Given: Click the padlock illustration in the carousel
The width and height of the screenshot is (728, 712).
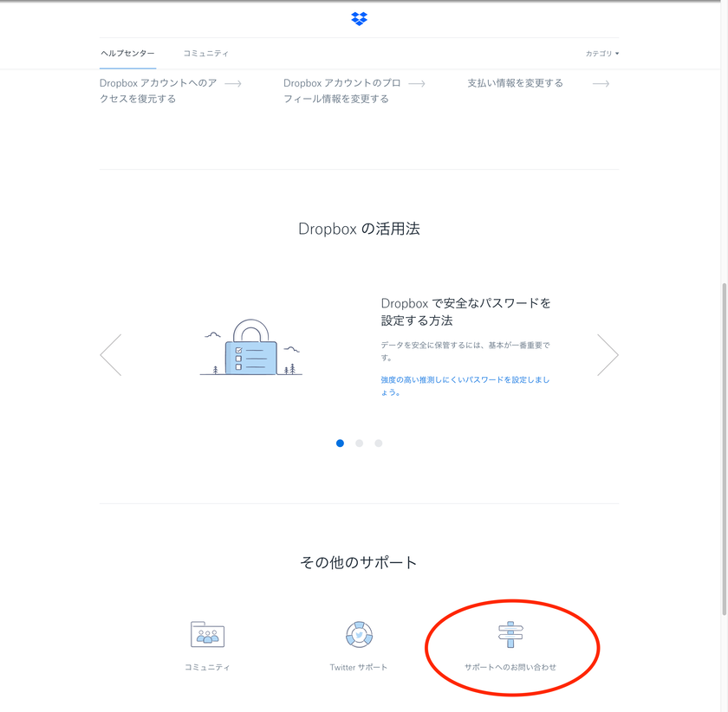Looking at the screenshot, I should (x=251, y=347).
